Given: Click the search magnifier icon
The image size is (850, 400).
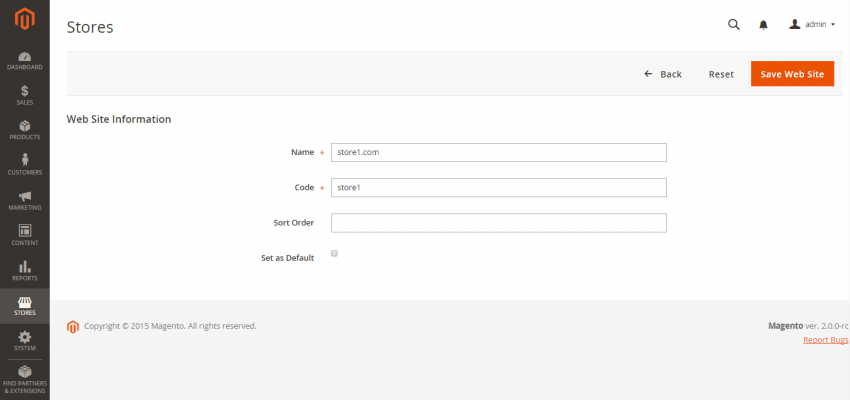Looking at the screenshot, I should pos(733,24).
